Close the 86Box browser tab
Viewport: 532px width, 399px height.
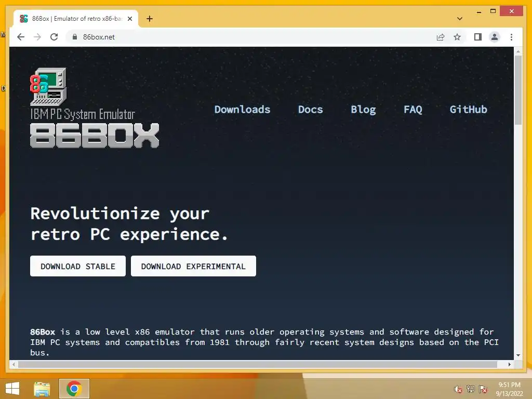click(x=130, y=19)
